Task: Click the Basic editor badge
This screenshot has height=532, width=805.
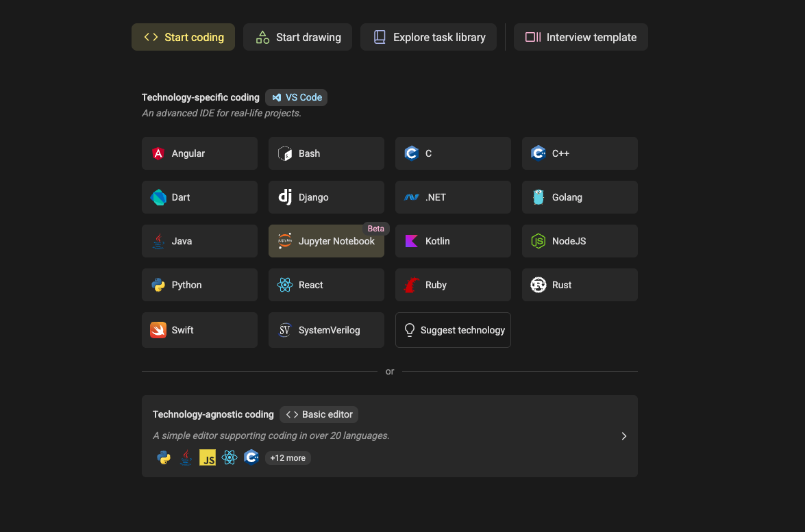Action: pos(319,414)
